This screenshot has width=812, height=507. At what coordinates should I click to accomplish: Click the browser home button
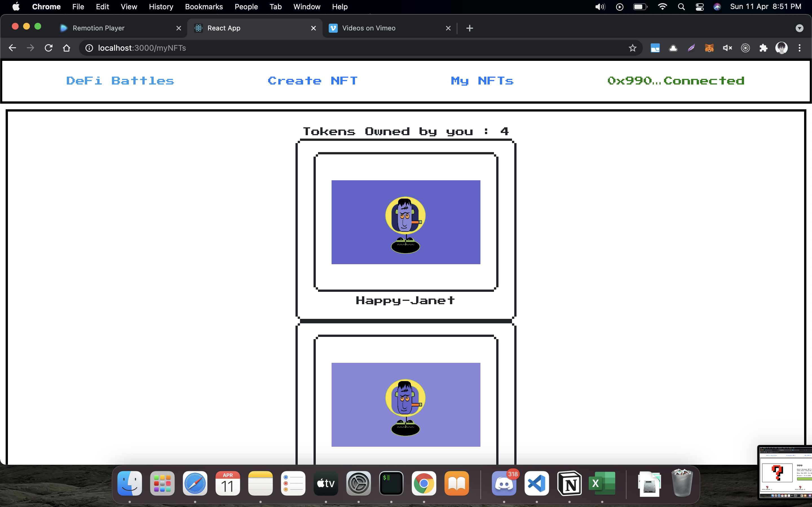point(67,48)
